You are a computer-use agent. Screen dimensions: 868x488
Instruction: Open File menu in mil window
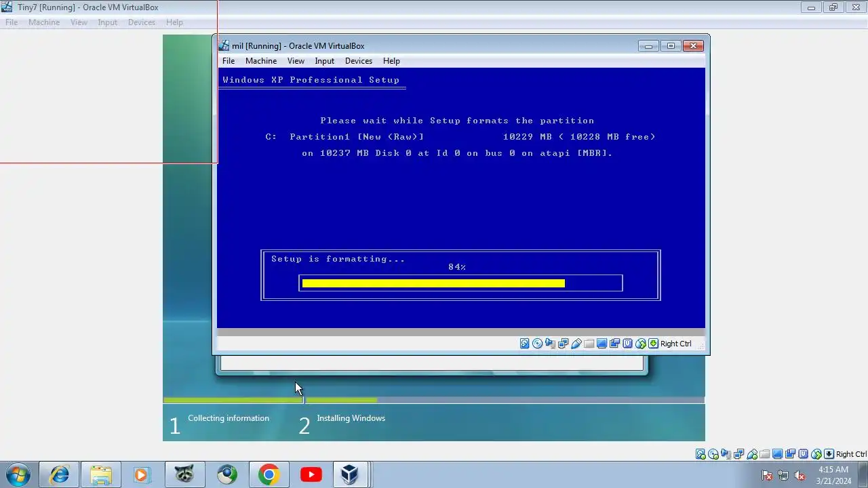coord(229,61)
